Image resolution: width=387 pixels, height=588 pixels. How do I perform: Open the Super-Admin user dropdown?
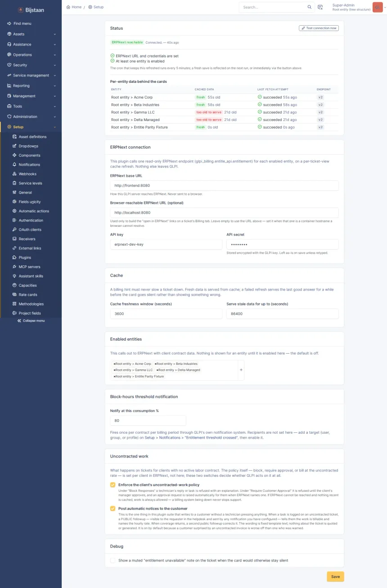358,7
